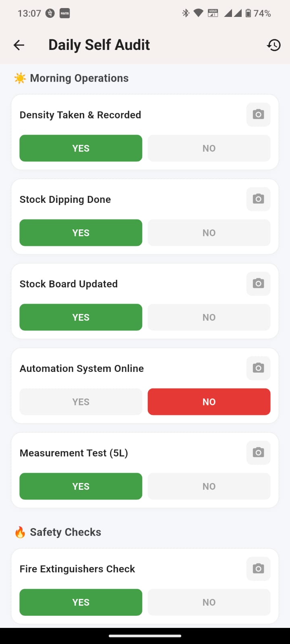The width and height of the screenshot is (290, 644).
Task: Tap the Bluetooth icon in status bar
Action: (x=186, y=13)
